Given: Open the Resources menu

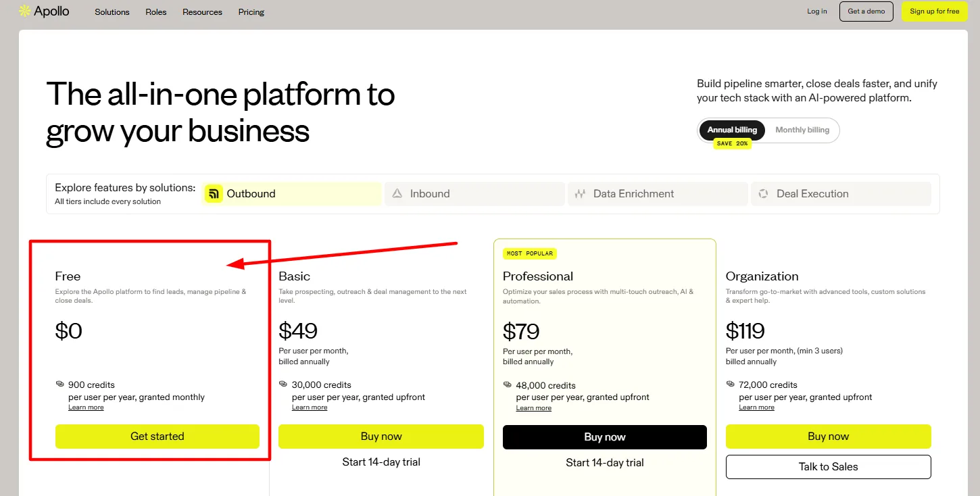Looking at the screenshot, I should (202, 12).
